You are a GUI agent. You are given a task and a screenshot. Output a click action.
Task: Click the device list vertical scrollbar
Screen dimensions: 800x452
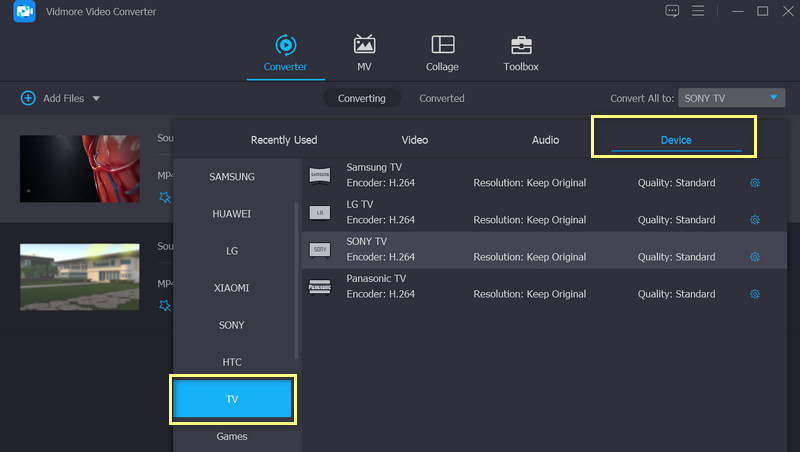[296, 280]
